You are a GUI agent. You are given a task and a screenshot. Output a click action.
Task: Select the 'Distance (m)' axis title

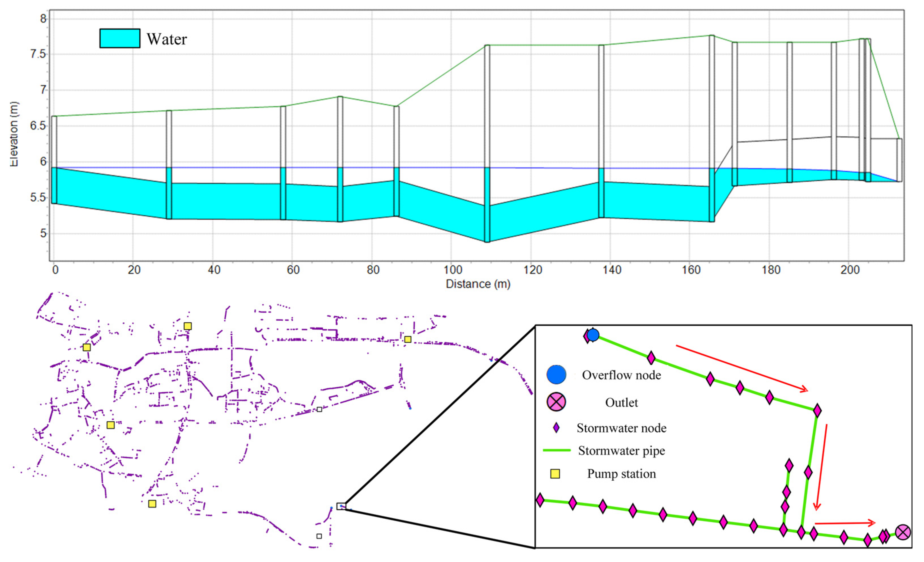click(x=478, y=284)
